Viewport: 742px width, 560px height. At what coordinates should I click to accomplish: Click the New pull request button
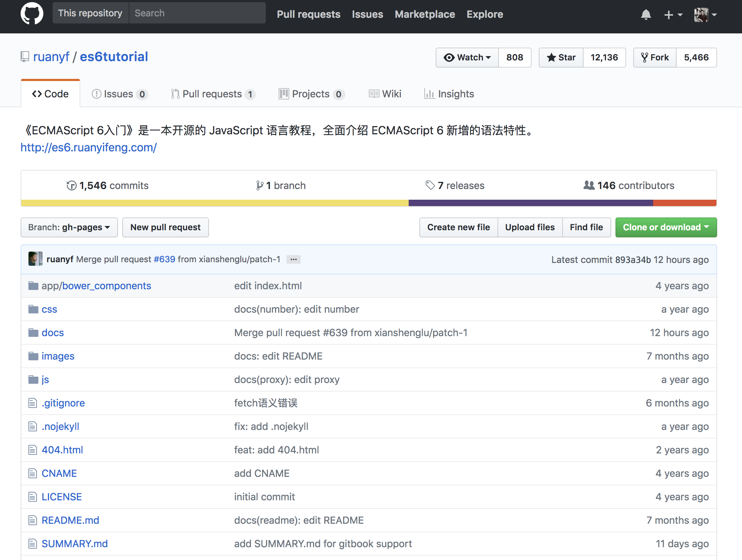pyautogui.click(x=165, y=227)
